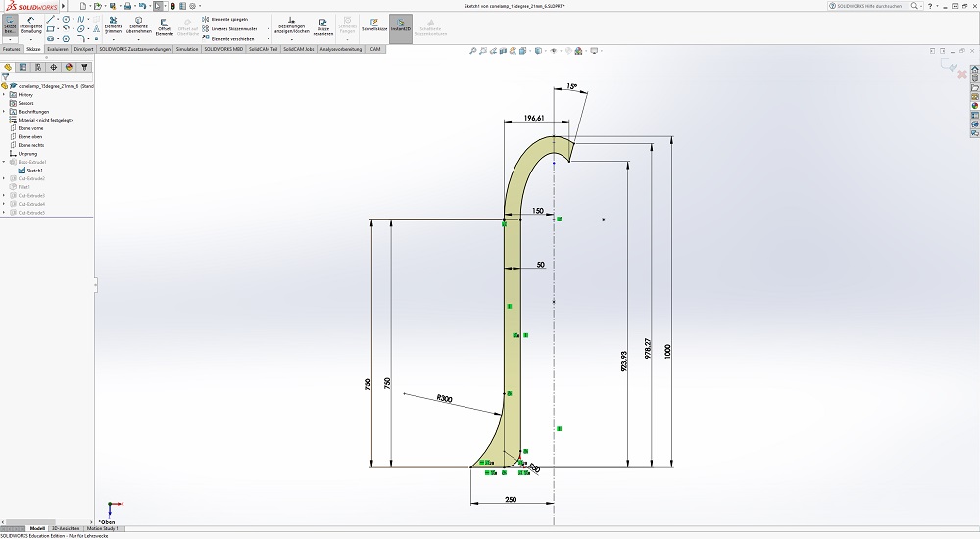Toggle the Schnellskizze option

coord(373,25)
